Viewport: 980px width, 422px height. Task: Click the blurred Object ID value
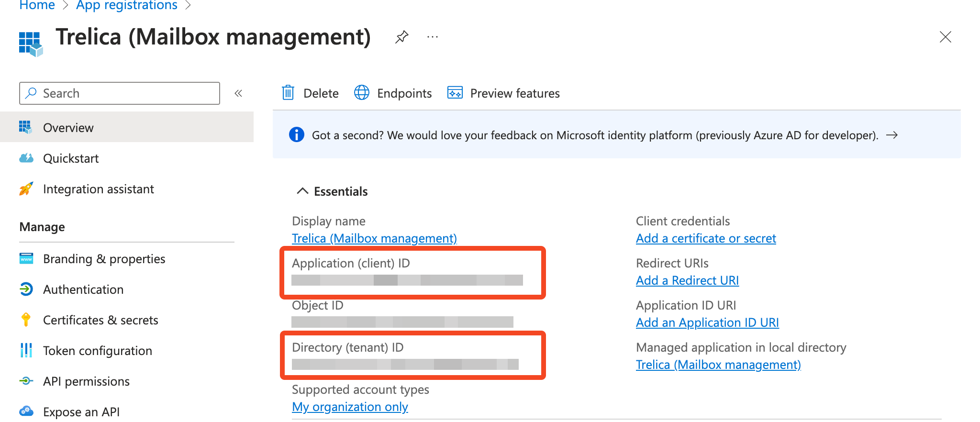click(402, 322)
